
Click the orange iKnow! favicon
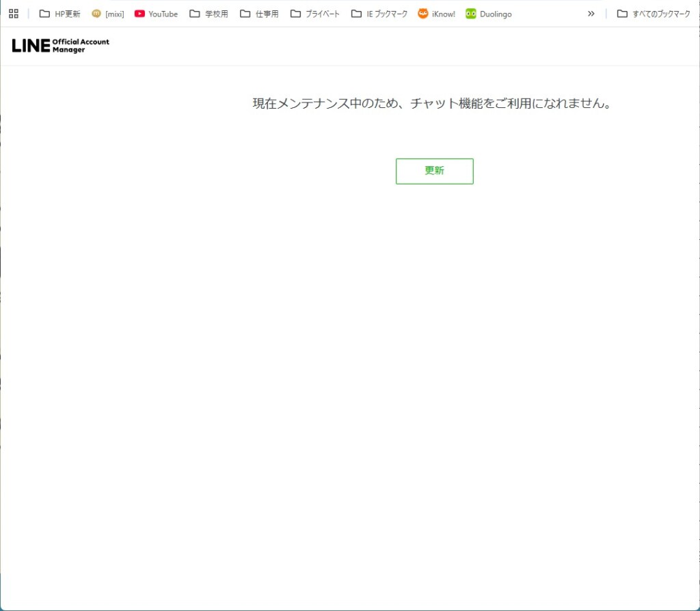(x=423, y=14)
